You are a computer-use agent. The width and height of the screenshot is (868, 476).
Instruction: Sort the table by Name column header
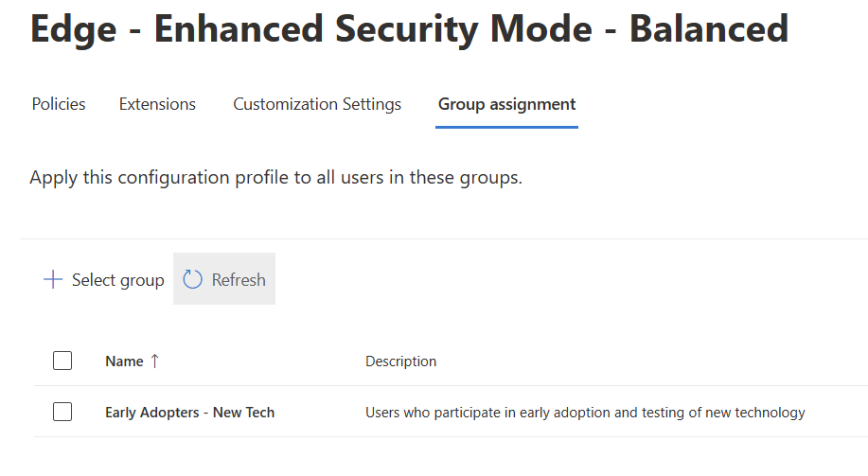click(x=124, y=361)
